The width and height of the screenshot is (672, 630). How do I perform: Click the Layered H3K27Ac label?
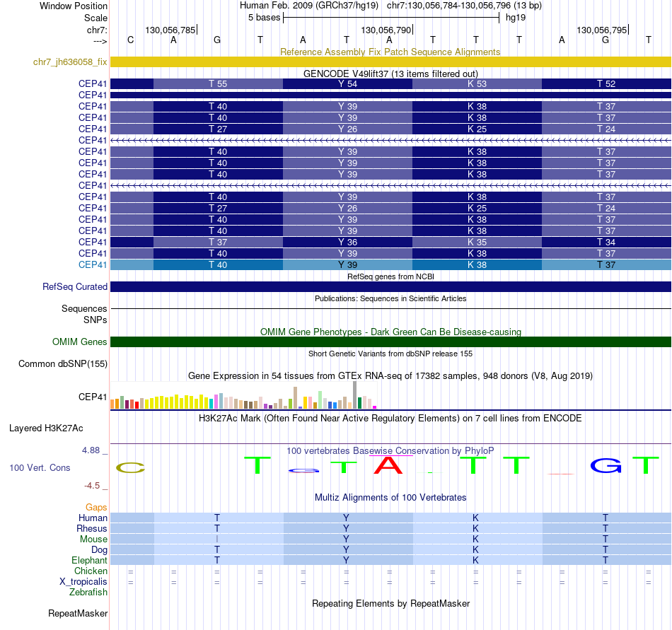(x=46, y=428)
